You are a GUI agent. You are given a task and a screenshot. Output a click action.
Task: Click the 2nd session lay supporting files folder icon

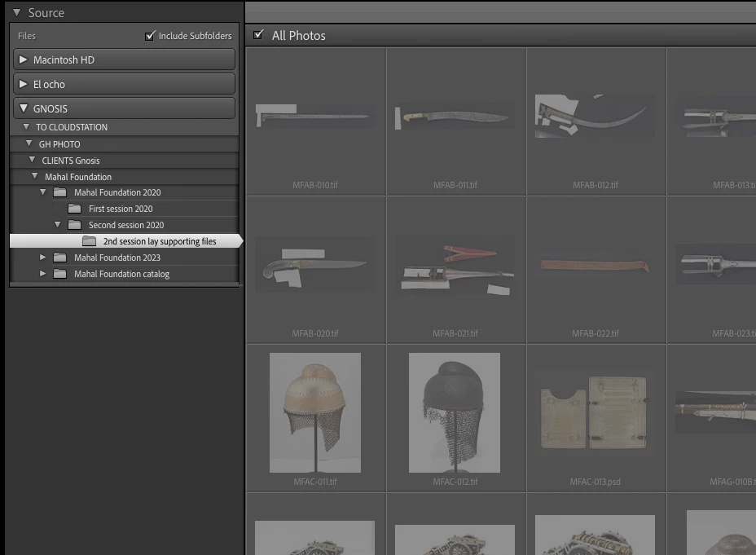pos(89,240)
